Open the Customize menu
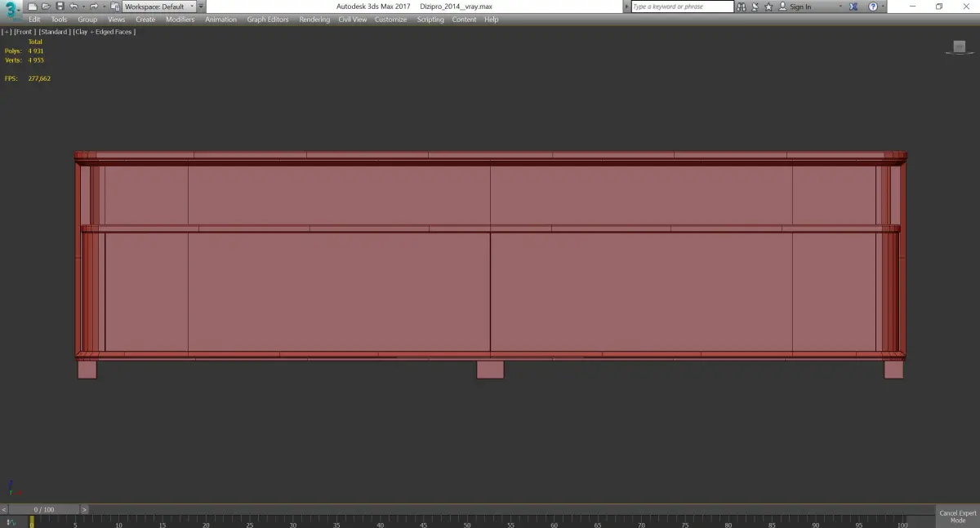The width and height of the screenshot is (980, 528). point(390,20)
